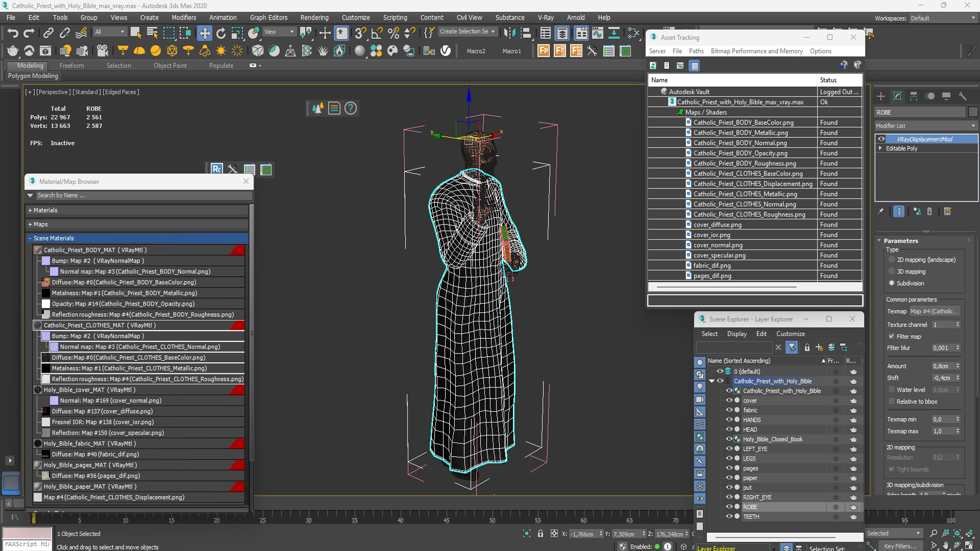Screen dimensions: 980x551
Task: Toggle visibility eye of ROBE layer
Action: [x=729, y=507]
